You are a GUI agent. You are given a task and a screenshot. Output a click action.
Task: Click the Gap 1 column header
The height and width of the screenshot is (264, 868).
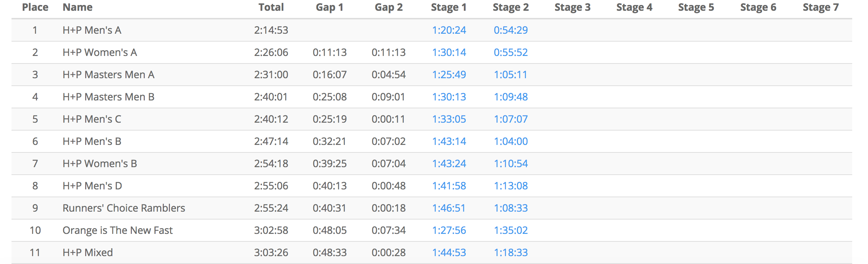point(329,7)
